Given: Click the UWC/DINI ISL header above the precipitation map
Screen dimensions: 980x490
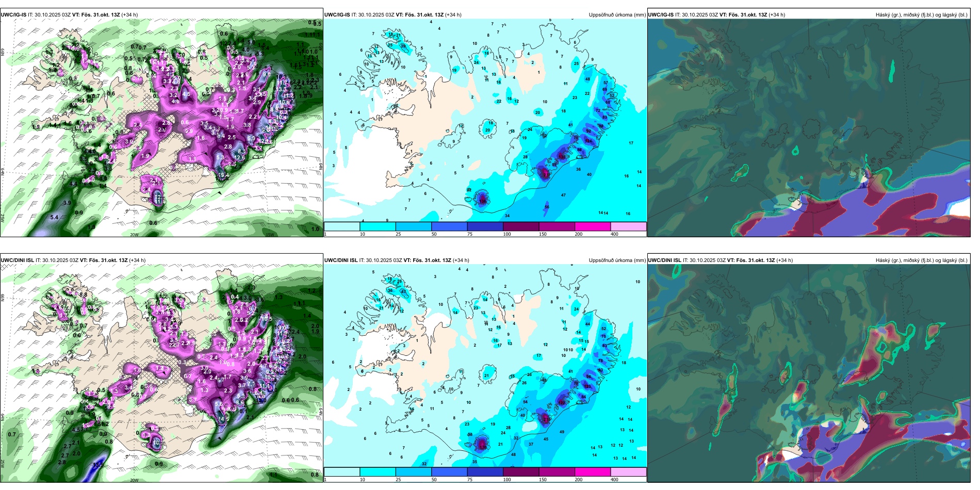Looking at the screenshot, I should [x=397, y=260].
